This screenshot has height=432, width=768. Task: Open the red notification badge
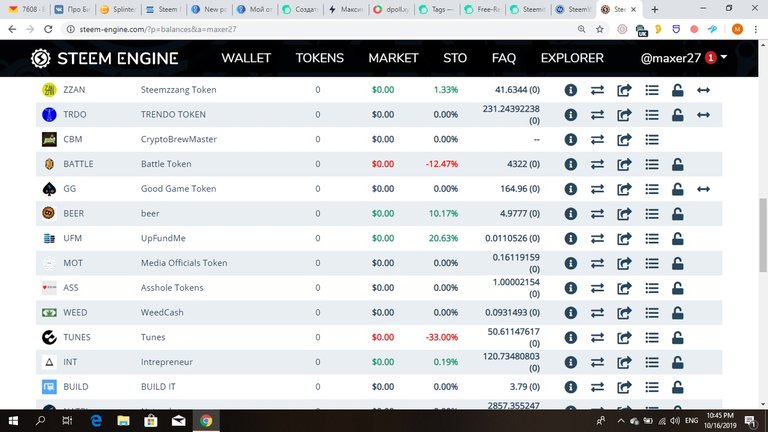(710, 58)
